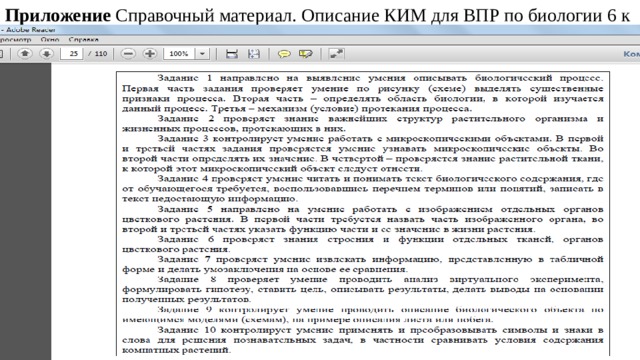Open the zoom percentage dropdown arrow
The width and height of the screenshot is (640, 360).
pos(202,53)
